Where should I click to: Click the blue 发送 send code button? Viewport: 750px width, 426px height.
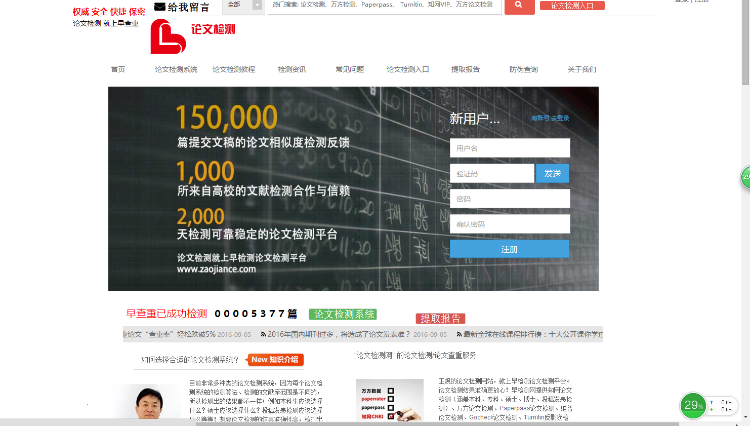[x=552, y=174]
